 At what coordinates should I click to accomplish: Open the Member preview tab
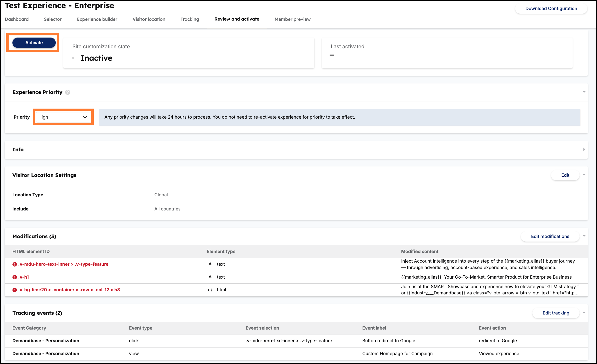[292, 19]
